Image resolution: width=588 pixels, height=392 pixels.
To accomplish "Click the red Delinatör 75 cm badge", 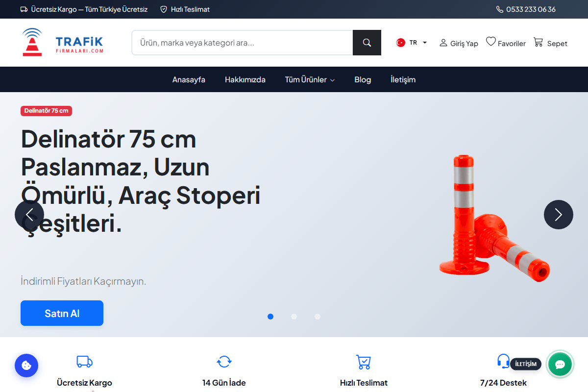I will pyautogui.click(x=46, y=111).
